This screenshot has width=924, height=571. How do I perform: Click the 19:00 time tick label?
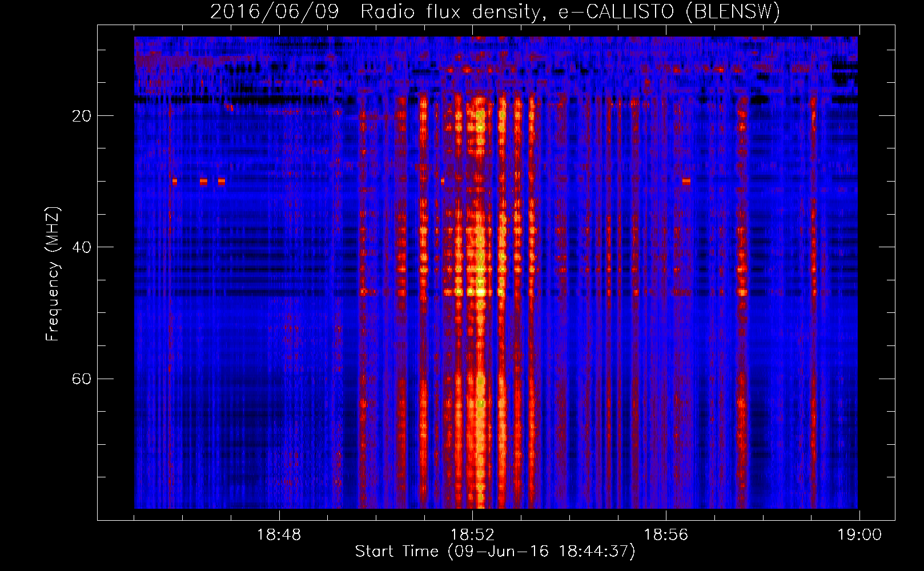(x=859, y=535)
